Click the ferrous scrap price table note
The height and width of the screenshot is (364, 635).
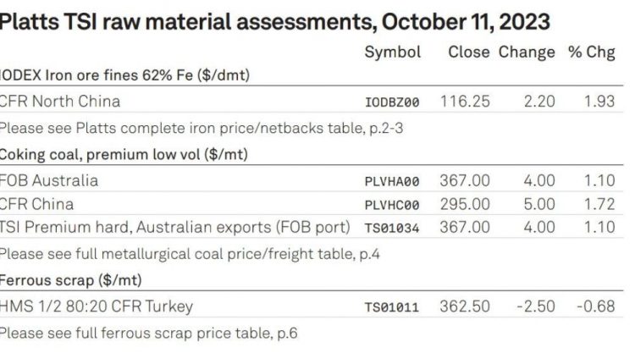click(x=149, y=334)
